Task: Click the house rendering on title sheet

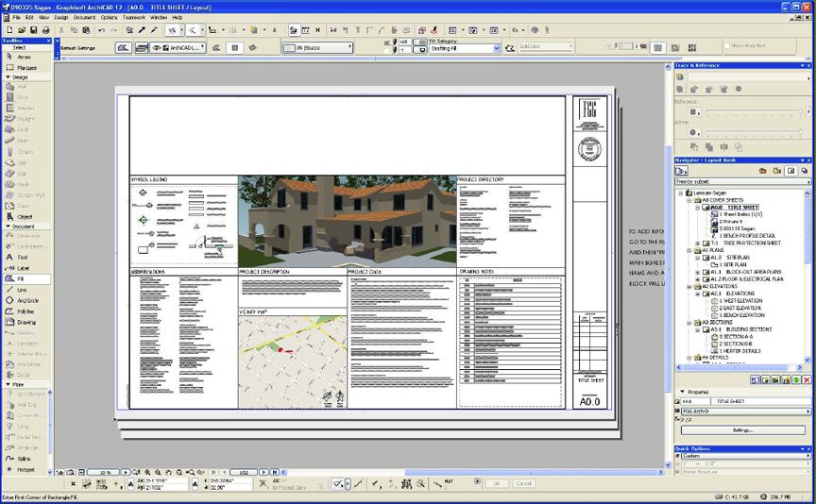Action: (348, 221)
